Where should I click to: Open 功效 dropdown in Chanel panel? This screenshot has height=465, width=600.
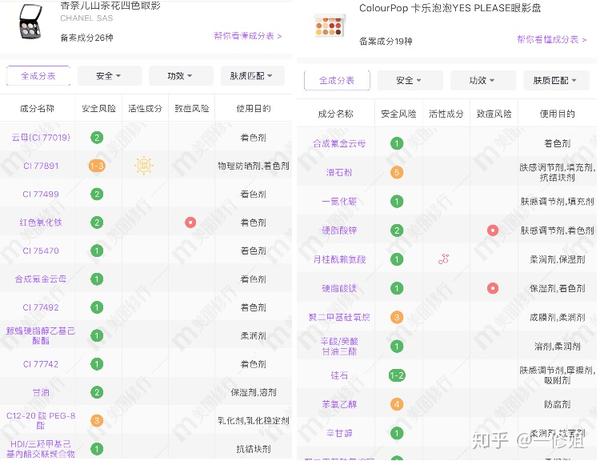pos(180,76)
